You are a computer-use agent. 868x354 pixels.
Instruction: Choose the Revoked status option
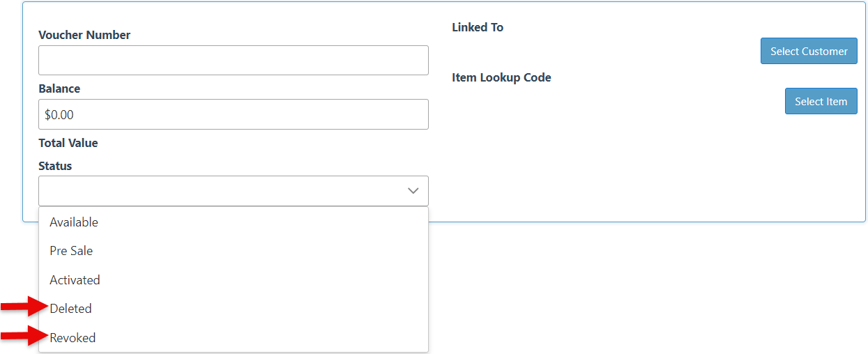(73, 338)
